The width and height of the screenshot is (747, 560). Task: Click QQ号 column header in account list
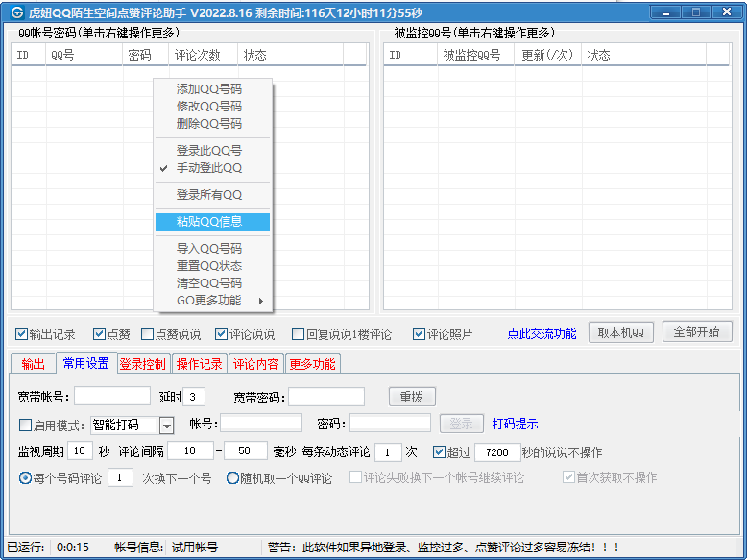(84, 55)
